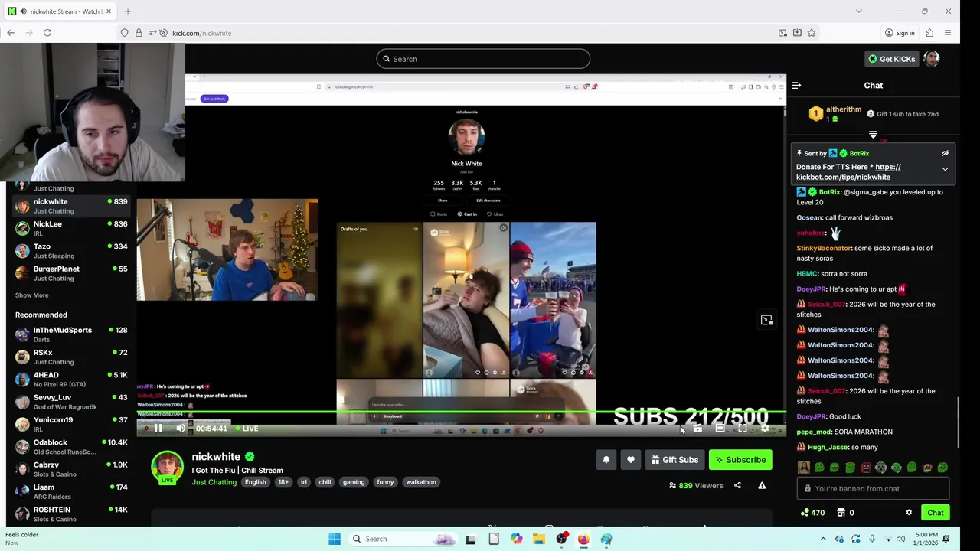Open Windows Start menu
This screenshot has width=980, height=551.
click(335, 539)
